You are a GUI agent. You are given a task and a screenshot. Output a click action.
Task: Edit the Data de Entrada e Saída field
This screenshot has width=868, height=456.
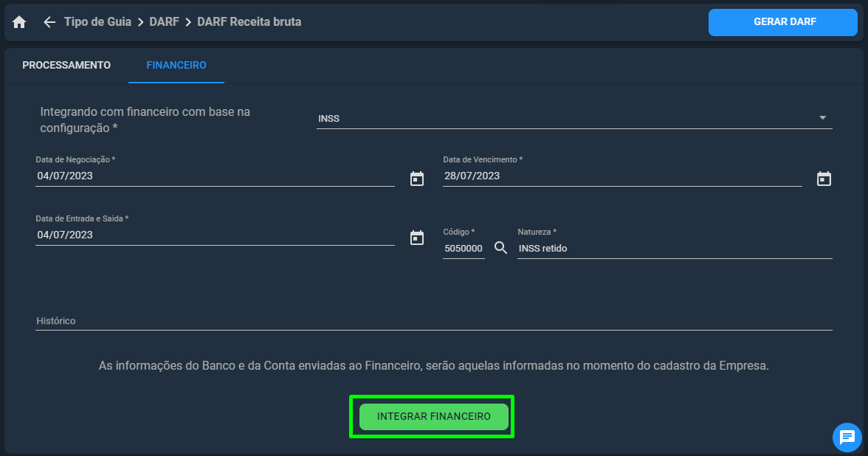(x=215, y=235)
